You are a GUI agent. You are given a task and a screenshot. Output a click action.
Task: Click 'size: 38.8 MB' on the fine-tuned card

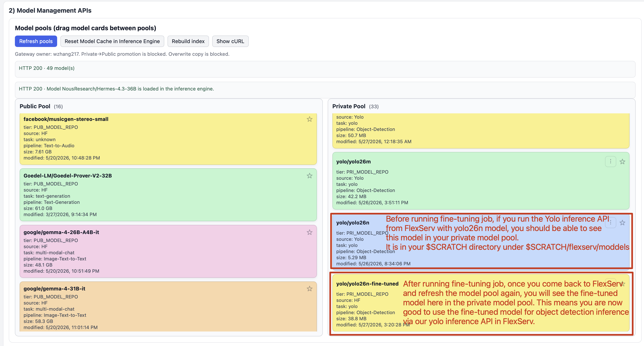(351, 318)
